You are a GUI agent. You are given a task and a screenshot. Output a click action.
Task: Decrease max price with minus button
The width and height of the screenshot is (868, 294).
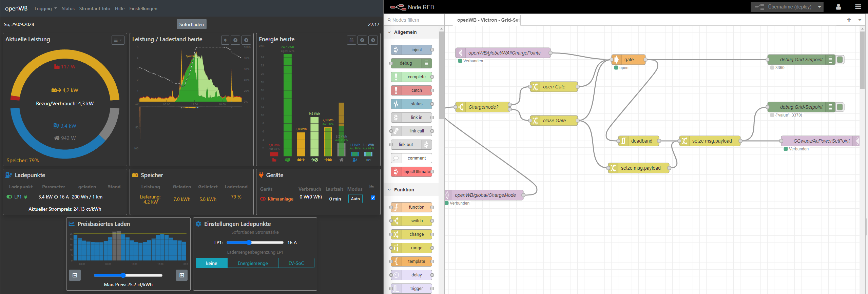tap(75, 275)
